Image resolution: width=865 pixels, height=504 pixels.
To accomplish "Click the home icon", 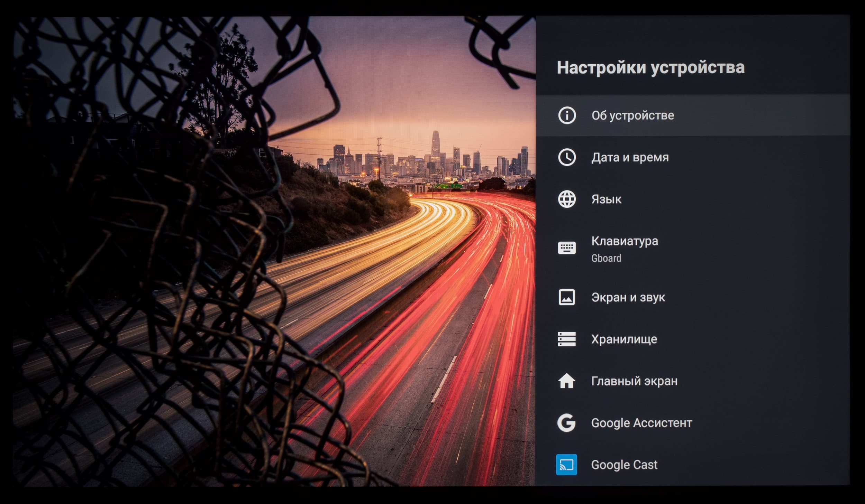I will 567,381.
